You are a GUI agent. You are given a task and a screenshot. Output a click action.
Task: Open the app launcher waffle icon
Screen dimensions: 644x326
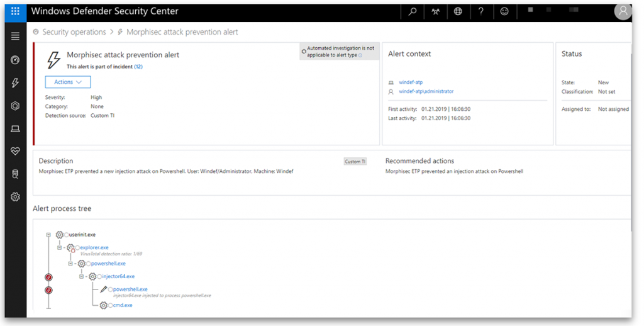click(16, 11)
